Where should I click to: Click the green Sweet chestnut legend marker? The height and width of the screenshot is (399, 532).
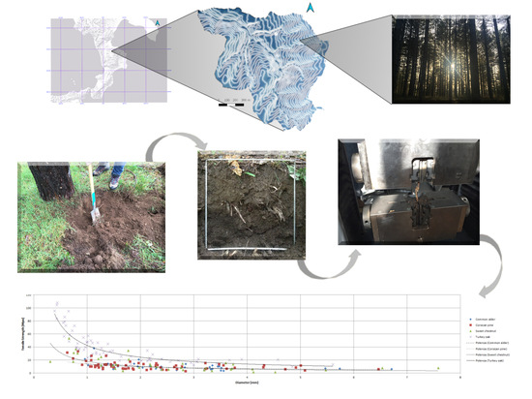pyautogui.click(x=470, y=331)
